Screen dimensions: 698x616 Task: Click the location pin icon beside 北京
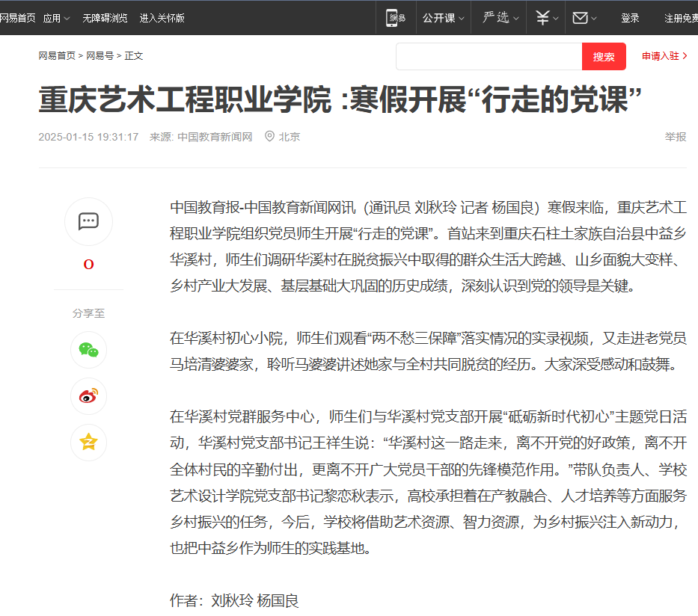[x=269, y=137]
